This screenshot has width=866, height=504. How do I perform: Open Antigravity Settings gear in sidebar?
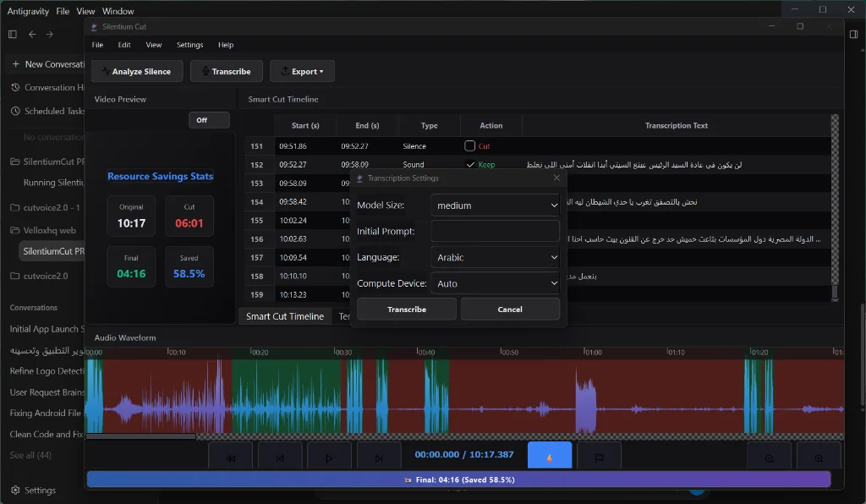pos(33,490)
